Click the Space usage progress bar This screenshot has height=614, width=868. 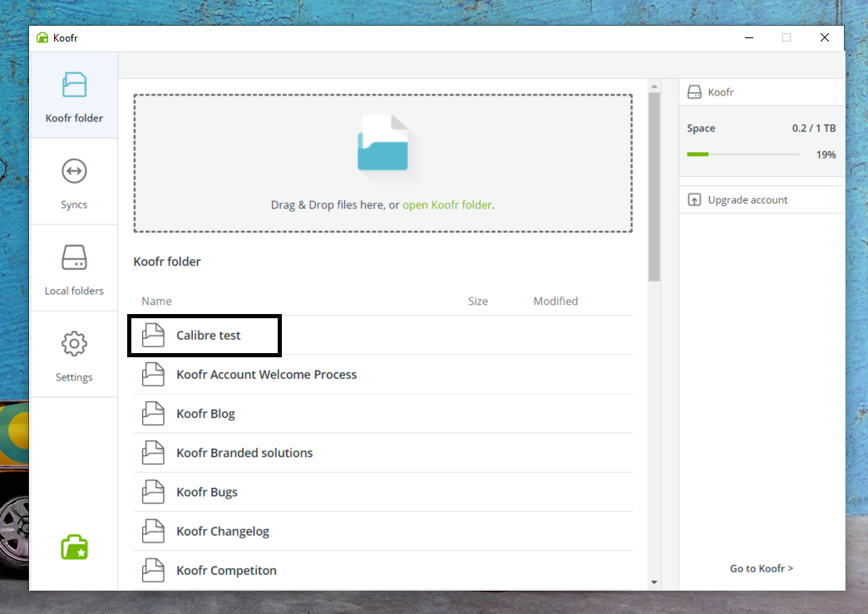[x=742, y=154]
